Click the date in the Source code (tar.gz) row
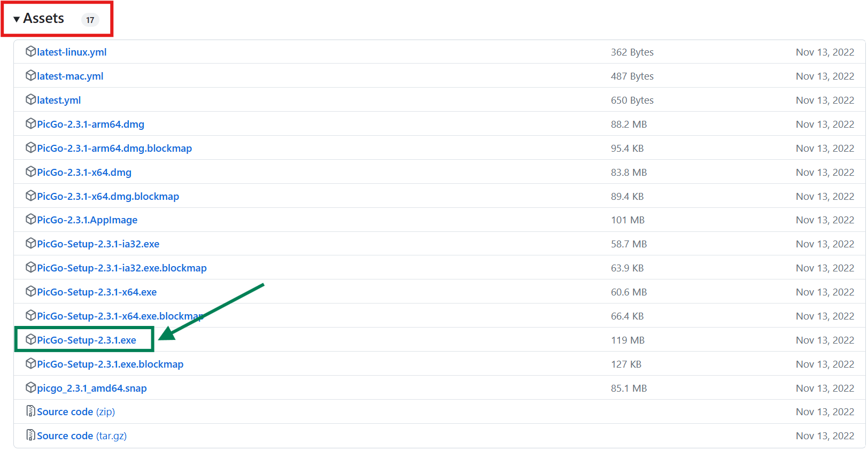 coord(825,436)
